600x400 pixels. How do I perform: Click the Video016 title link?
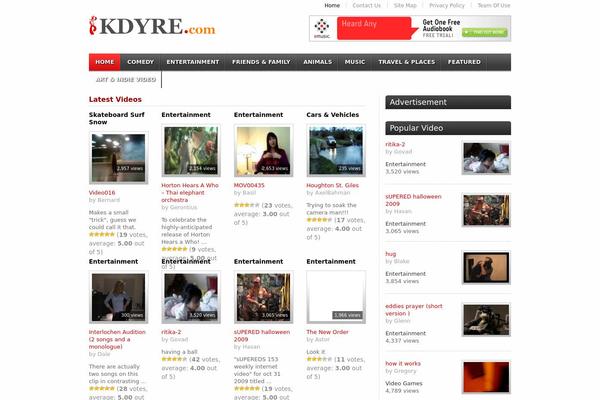(102, 193)
